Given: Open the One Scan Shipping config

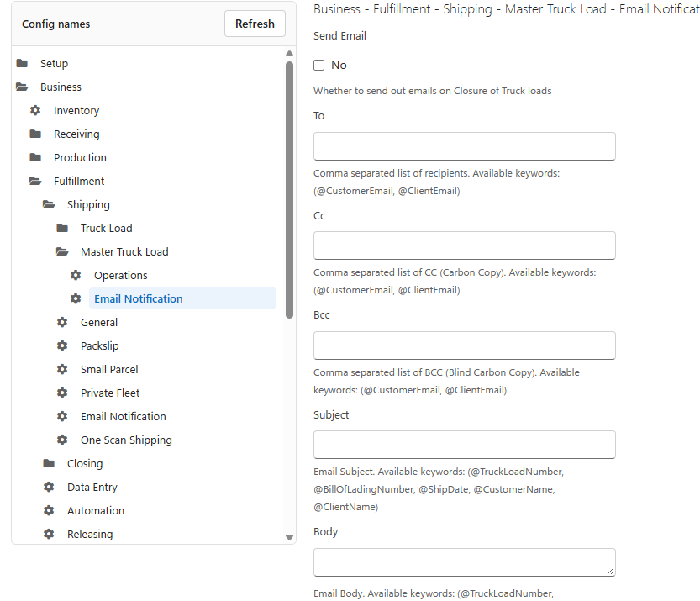Looking at the screenshot, I should [126, 440].
